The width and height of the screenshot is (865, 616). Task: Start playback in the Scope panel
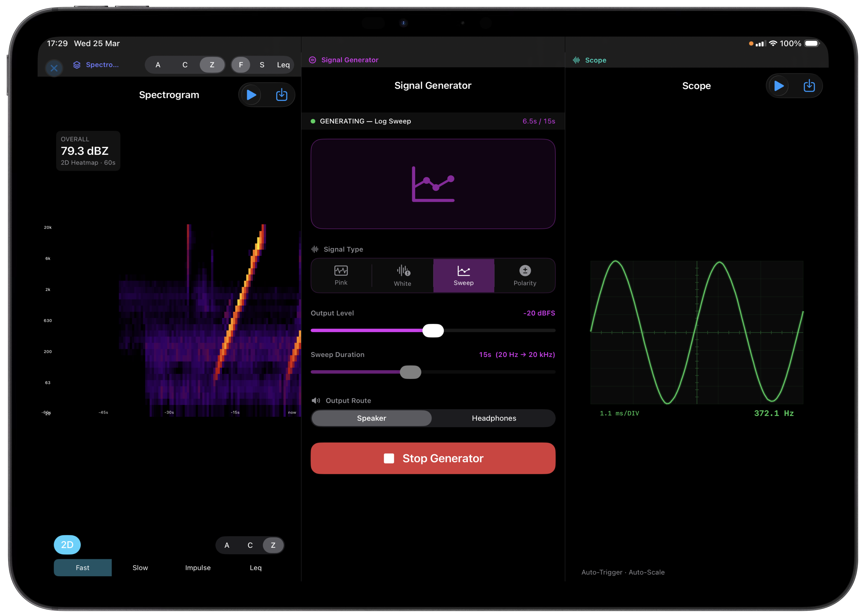[778, 86]
